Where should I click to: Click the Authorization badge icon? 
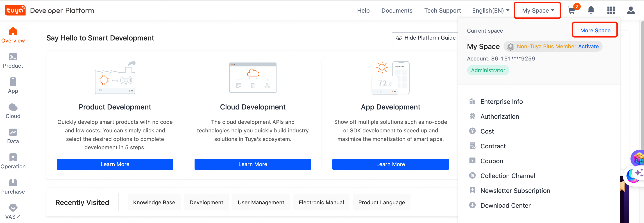[x=472, y=116]
